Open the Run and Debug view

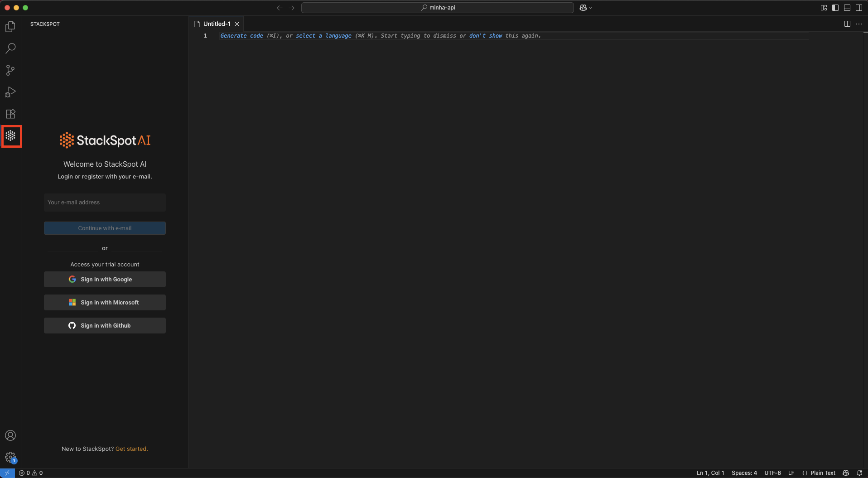click(x=10, y=92)
